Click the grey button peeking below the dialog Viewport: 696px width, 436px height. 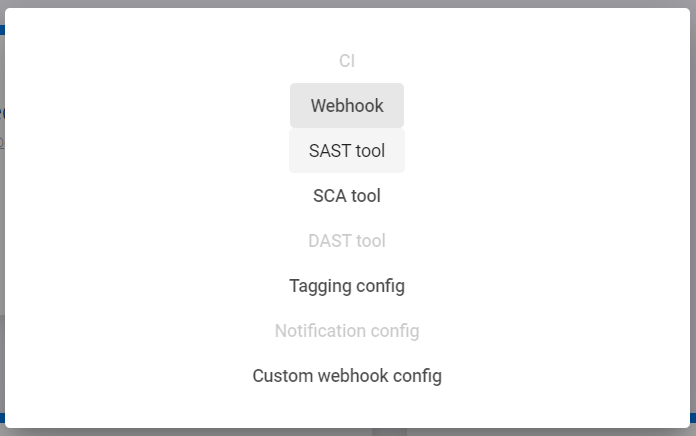coord(389,432)
